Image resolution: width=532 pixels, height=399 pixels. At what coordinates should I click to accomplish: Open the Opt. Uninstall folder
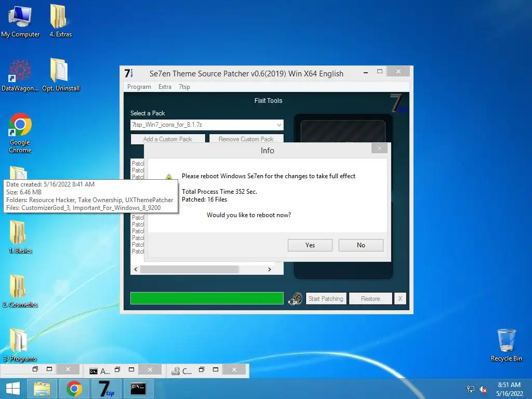(x=60, y=75)
